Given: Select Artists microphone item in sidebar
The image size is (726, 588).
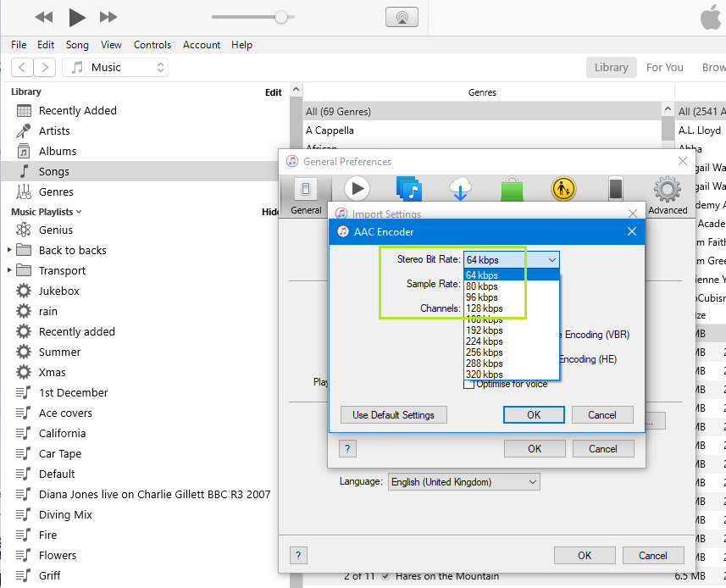Looking at the screenshot, I should pyautogui.click(x=145, y=131).
